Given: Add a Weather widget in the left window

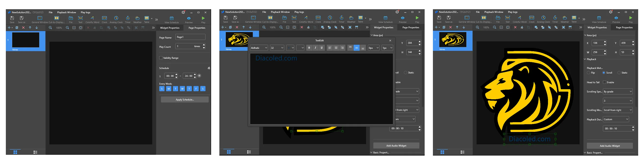Looking at the screenshot, I should (137, 19).
